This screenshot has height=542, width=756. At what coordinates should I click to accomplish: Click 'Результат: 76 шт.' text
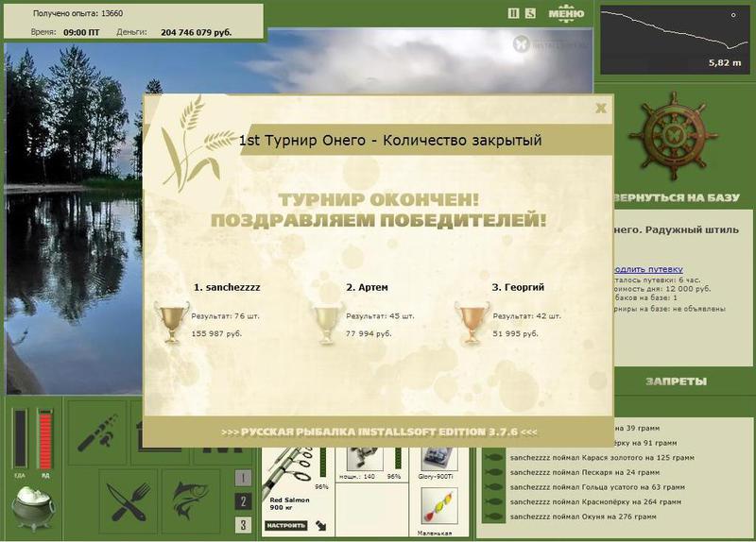pyautogui.click(x=225, y=316)
